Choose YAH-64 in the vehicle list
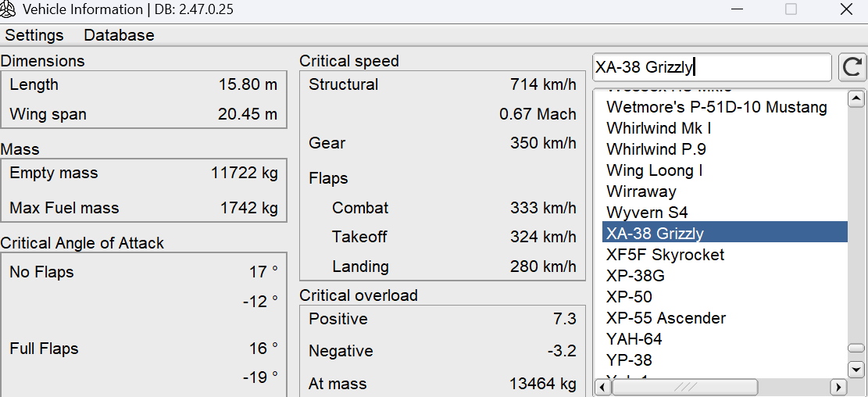 pyautogui.click(x=634, y=339)
